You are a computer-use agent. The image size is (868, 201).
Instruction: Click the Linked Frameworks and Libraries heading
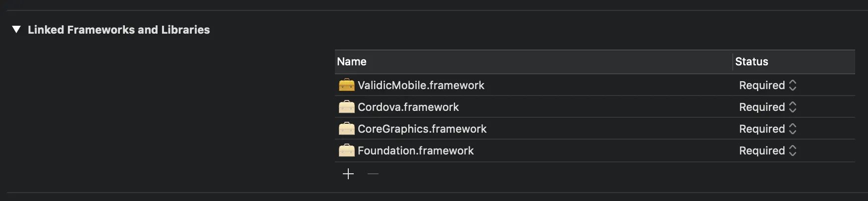[x=119, y=30]
